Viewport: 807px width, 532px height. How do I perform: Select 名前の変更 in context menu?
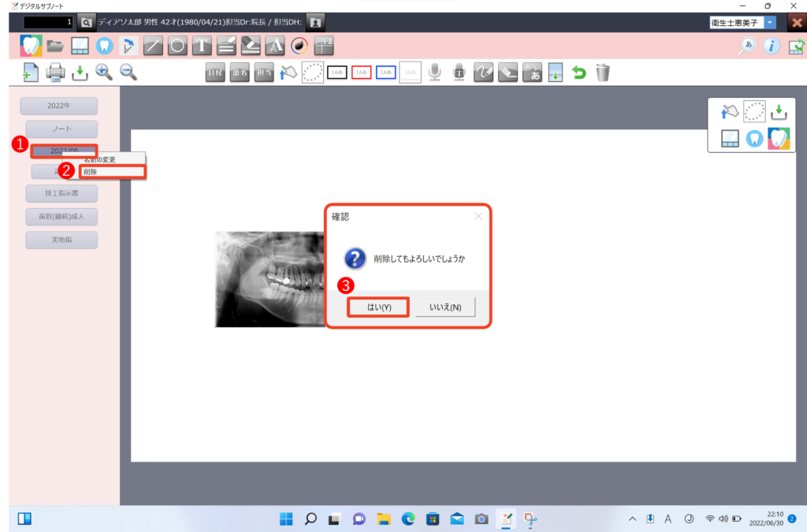(x=100, y=160)
